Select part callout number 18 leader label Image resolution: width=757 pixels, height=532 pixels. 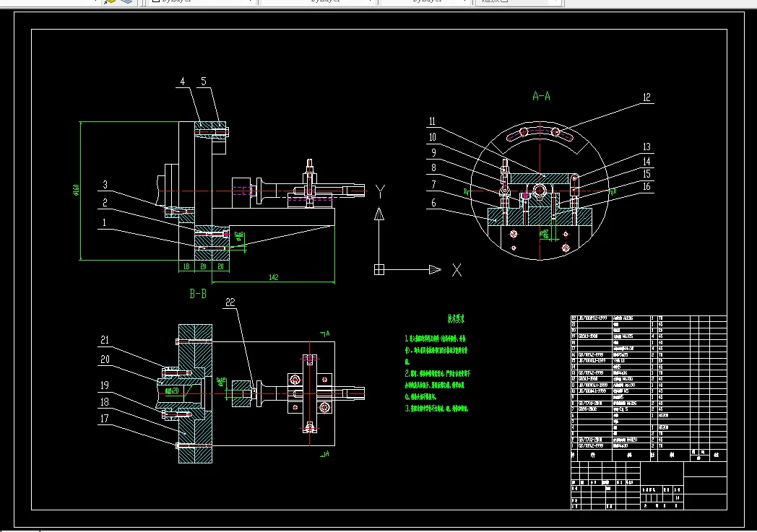click(x=105, y=402)
